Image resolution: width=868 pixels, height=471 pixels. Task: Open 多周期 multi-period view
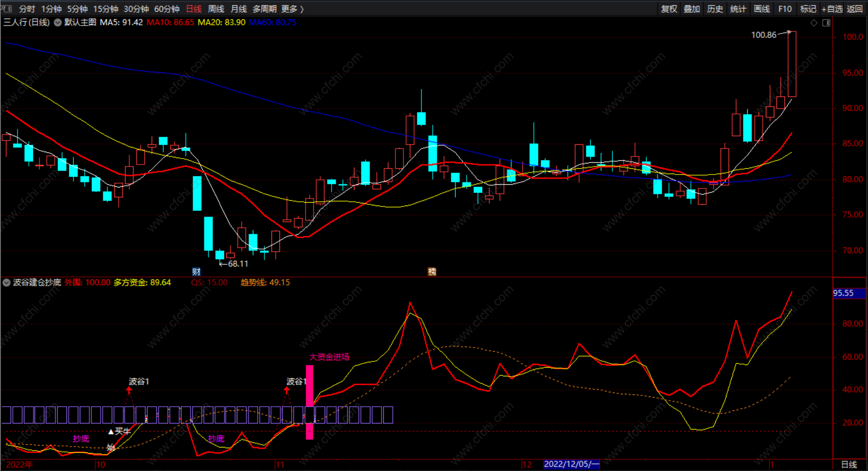tap(264, 9)
